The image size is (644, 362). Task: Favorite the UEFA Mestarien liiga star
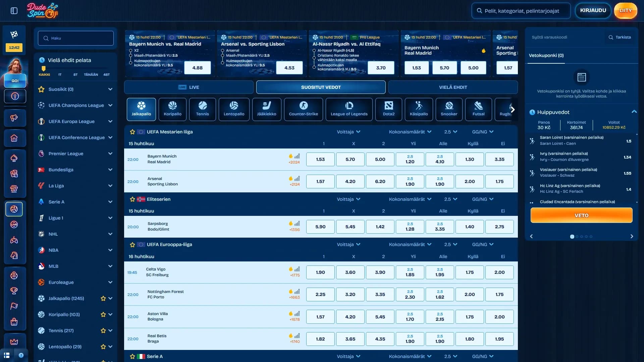[x=132, y=132]
